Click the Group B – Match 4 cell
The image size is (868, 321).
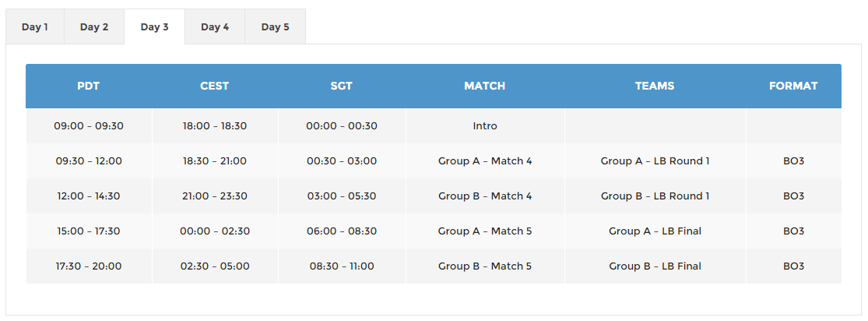coord(485,196)
